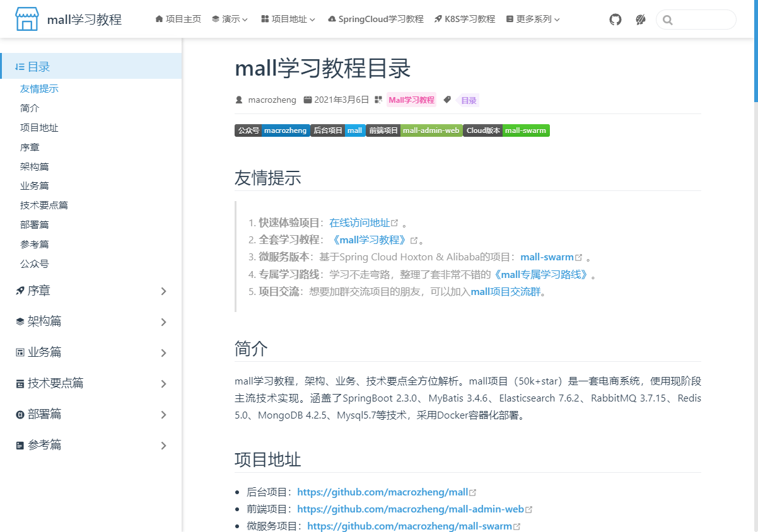The height and width of the screenshot is (532, 758).
Task: Click the document icon beside sidebar 参考篇
Action: [x=20, y=445]
